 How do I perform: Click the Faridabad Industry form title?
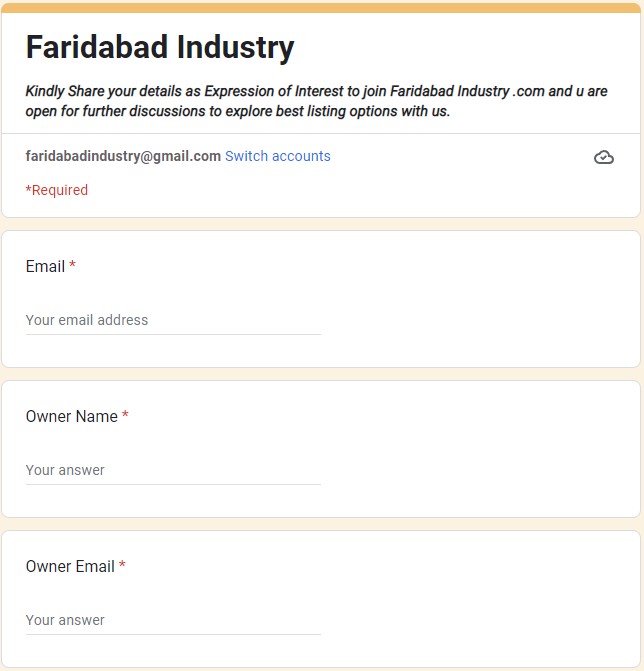[x=160, y=48]
